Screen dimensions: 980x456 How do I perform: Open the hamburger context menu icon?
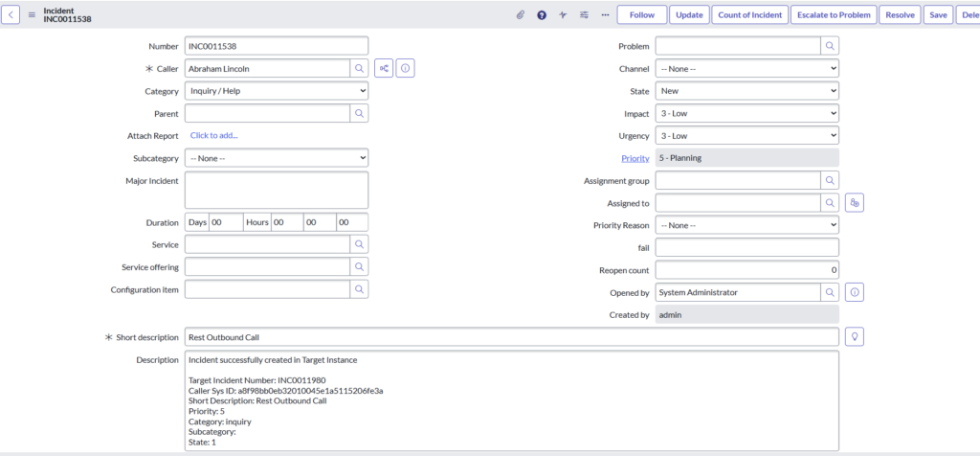click(x=33, y=14)
